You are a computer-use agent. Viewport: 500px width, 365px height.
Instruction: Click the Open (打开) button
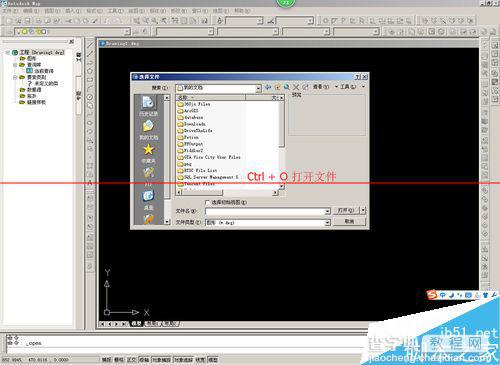(346, 210)
